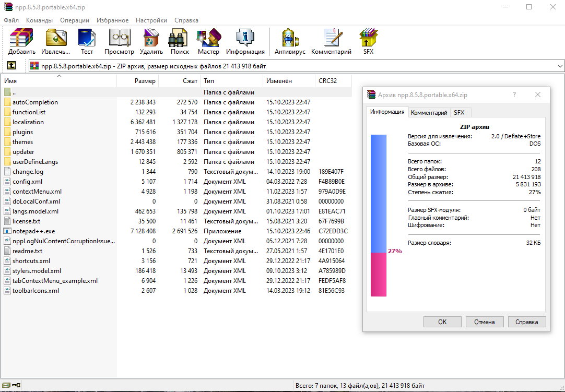Viewport: 565px width, 392px height.
Task: Select the notepad++.exe application icon
Action: pos(7,231)
